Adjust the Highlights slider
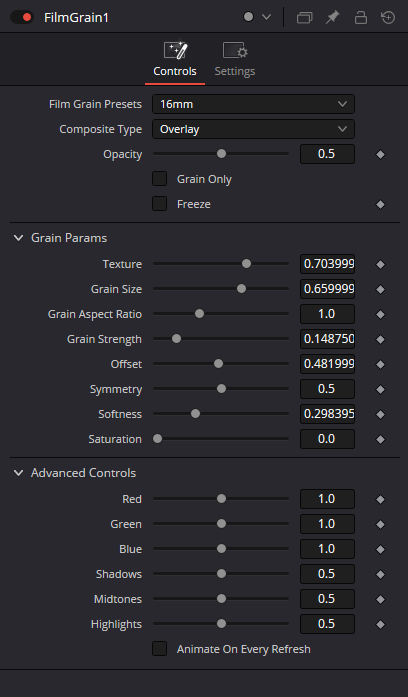Image resolution: width=408 pixels, height=697 pixels. pos(221,624)
